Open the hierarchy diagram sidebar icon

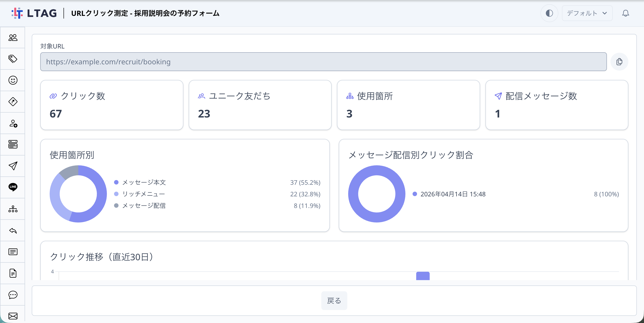[x=13, y=209]
